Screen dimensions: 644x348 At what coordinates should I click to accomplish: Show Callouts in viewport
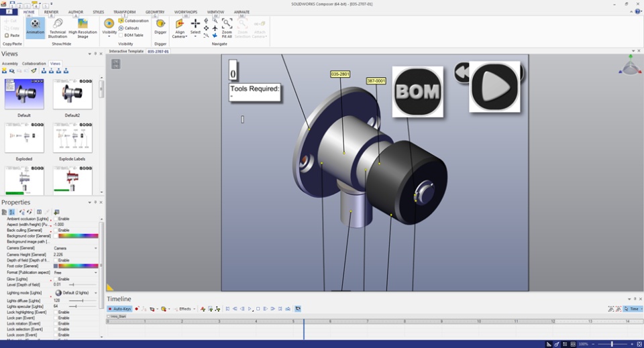tap(129, 28)
